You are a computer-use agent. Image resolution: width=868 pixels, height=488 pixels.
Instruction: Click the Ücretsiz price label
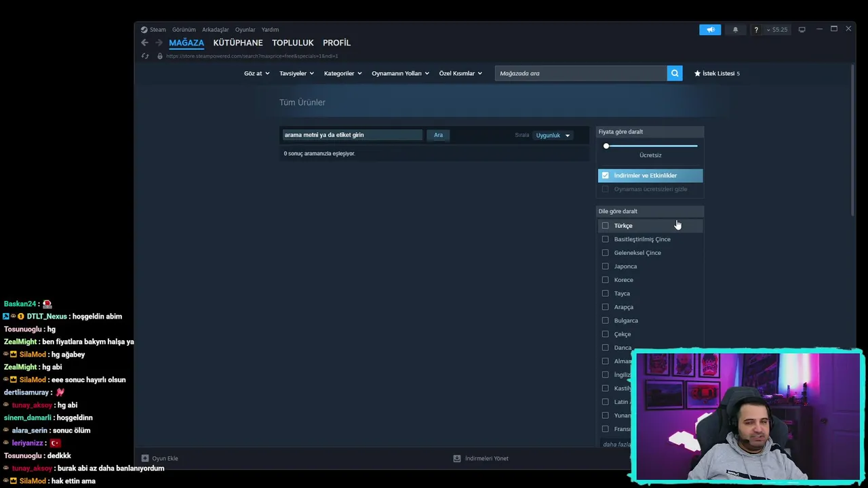pos(650,155)
